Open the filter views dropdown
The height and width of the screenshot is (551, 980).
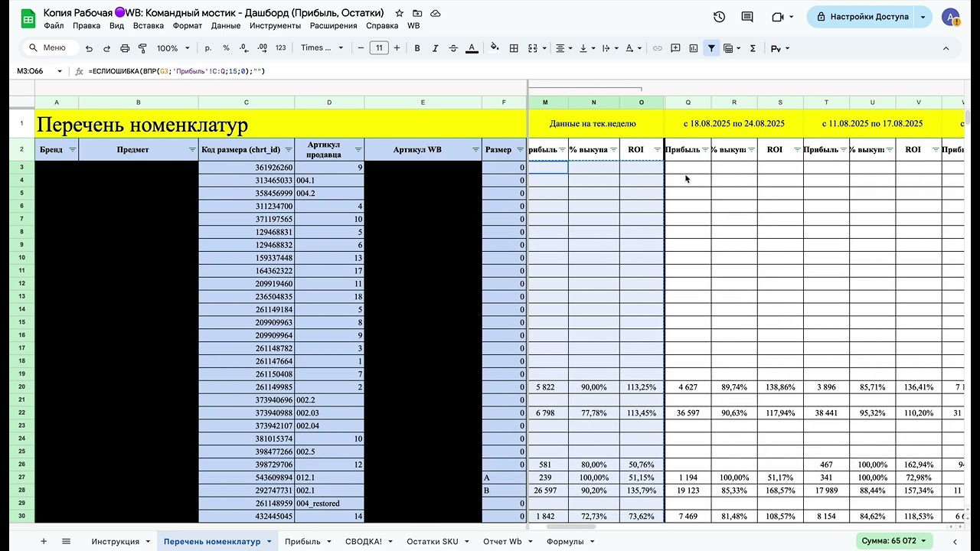coord(731,48)
